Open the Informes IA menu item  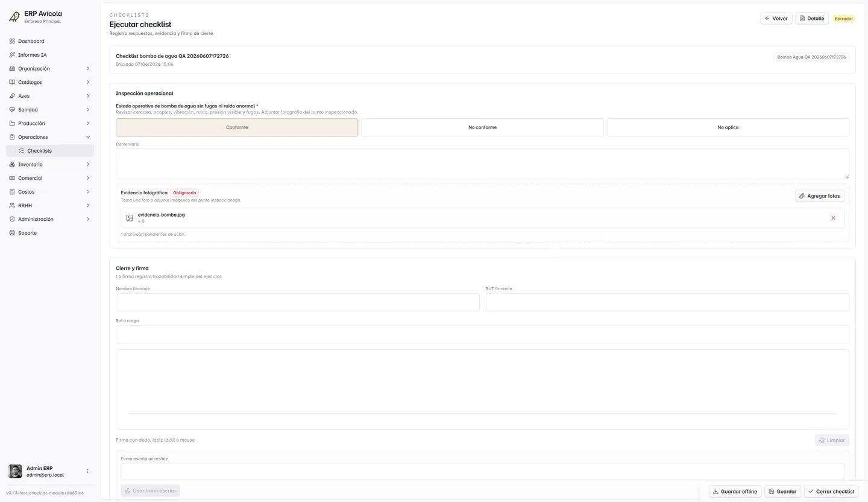pos(50,55)
